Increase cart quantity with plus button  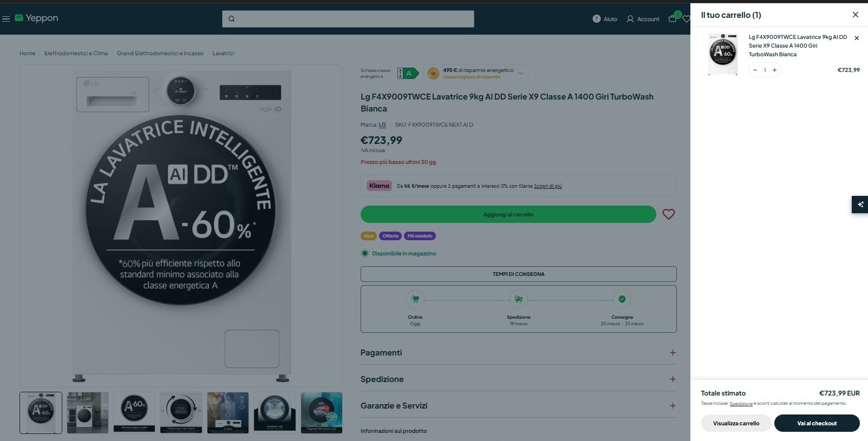[775, 70]
